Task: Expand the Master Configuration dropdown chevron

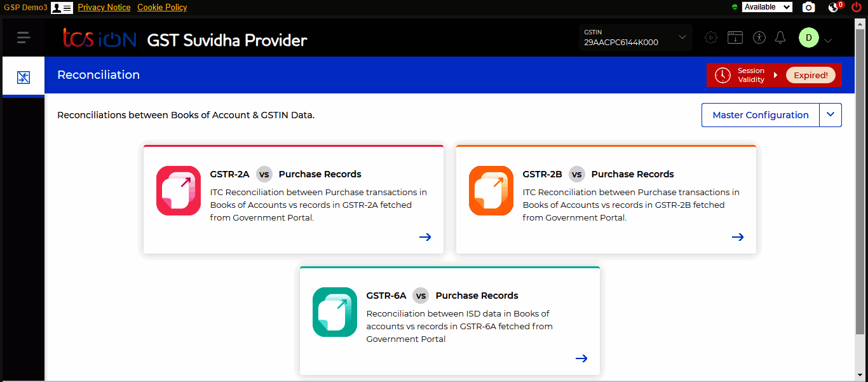Action: (831, 114)
